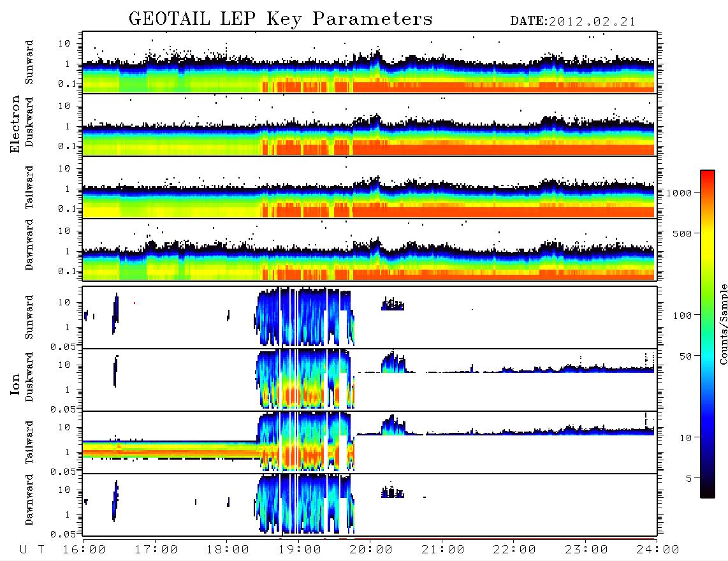Click the Ion 'Sunward' panel label
Image resolution: width=728 pixels, height=561 pixels.
tap(29, 317)
